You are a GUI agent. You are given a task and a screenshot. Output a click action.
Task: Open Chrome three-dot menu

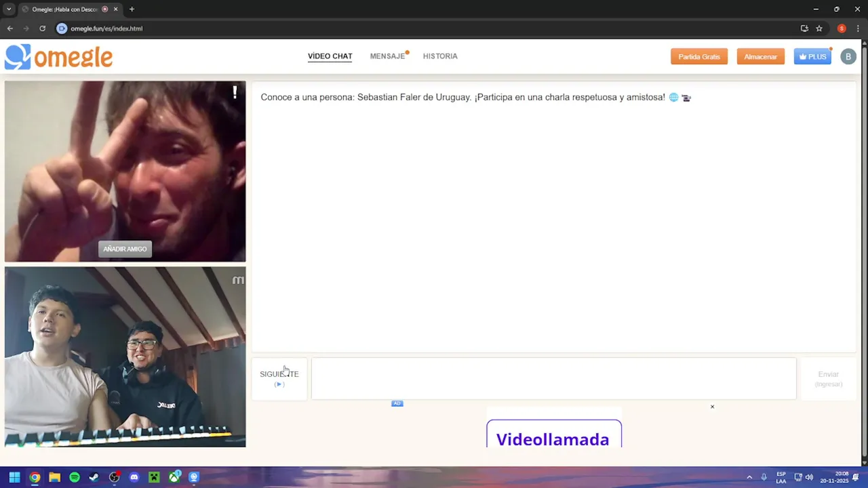tap(858, 28)
